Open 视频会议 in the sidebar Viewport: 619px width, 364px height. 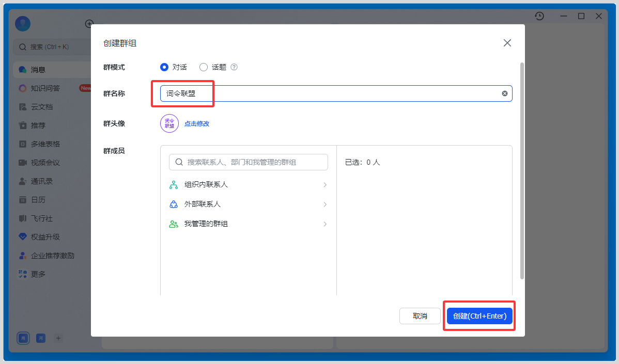coord(45,163)
